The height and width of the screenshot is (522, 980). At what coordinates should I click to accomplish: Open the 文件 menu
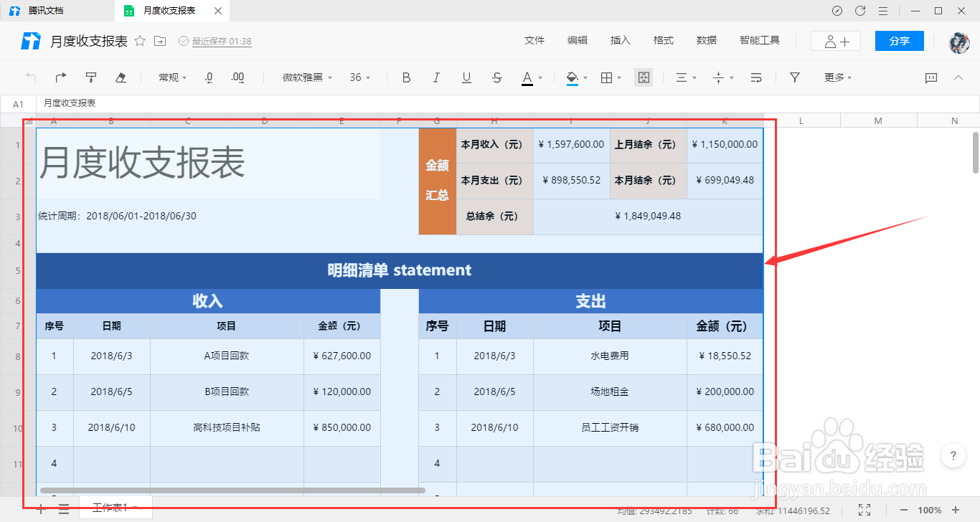click(x=534, y=41)
